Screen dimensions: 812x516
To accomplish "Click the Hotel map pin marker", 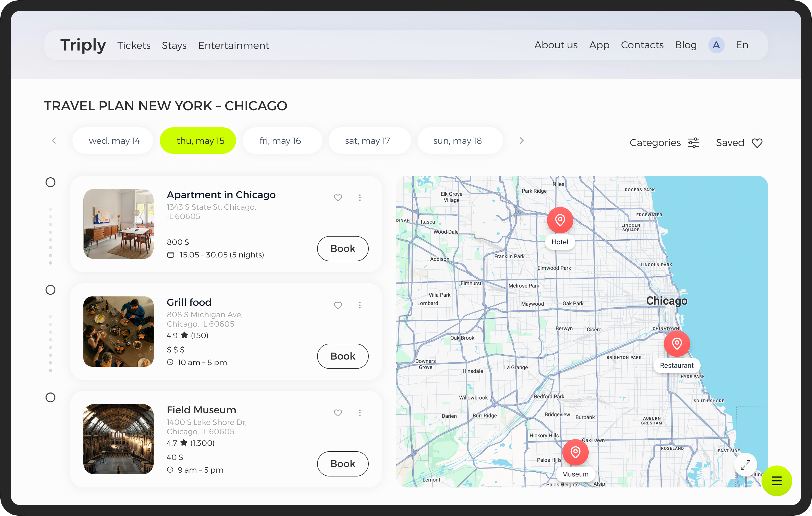I will coord(560,220).
